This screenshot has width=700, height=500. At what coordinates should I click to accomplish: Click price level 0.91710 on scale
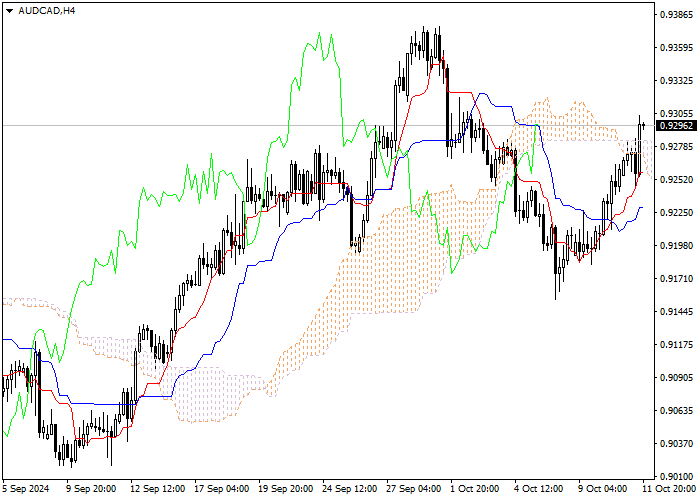[677, 279]
